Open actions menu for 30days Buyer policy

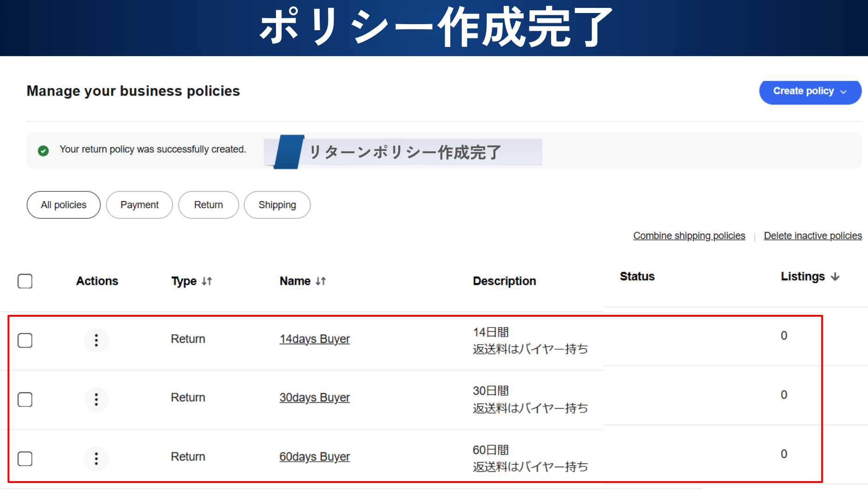[96, 399]
